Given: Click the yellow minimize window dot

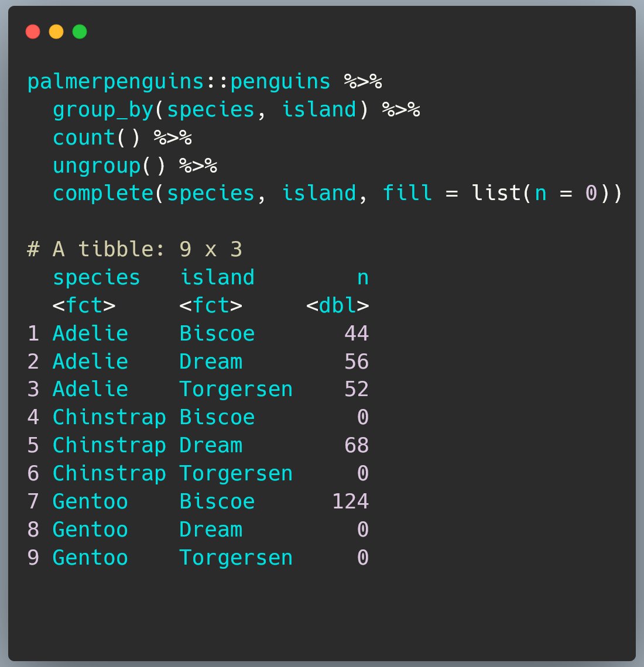Looking at the screenshot, I should [56, 32].
